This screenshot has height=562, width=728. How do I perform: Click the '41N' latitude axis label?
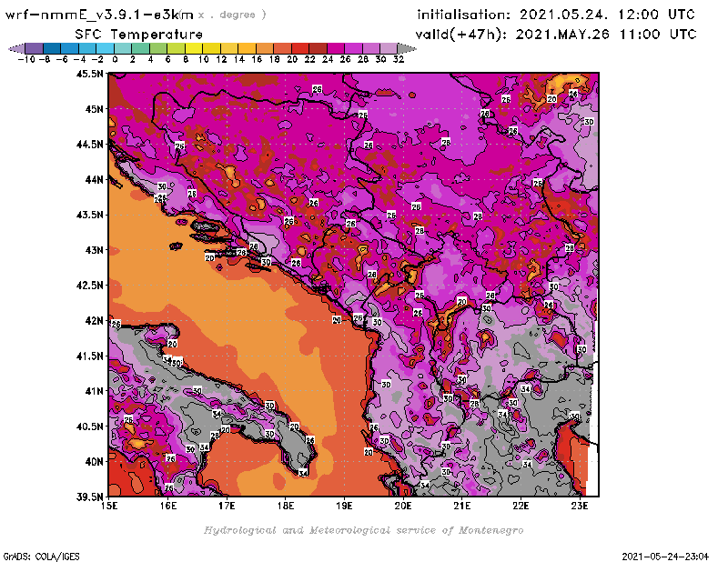pyautogui.click(x=94, y=391)
